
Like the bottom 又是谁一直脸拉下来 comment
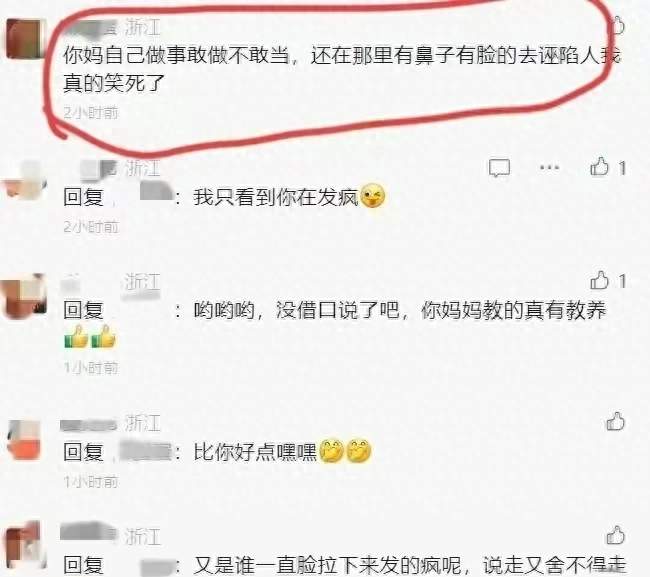(616, 536)
